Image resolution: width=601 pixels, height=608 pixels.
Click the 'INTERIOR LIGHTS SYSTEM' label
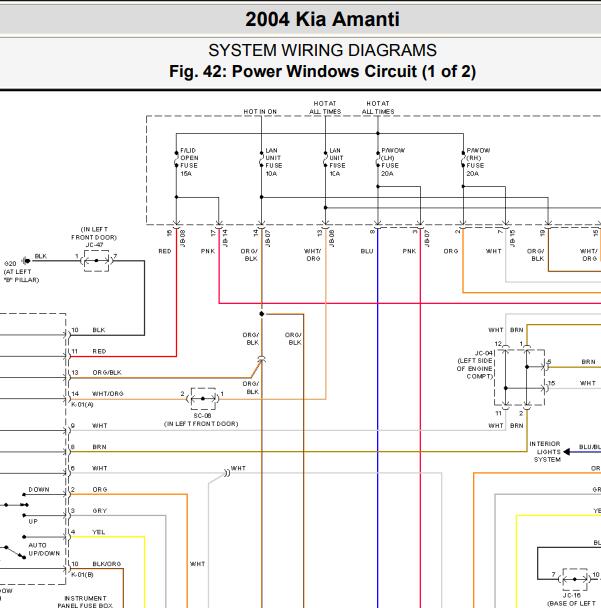coord(545,452)
